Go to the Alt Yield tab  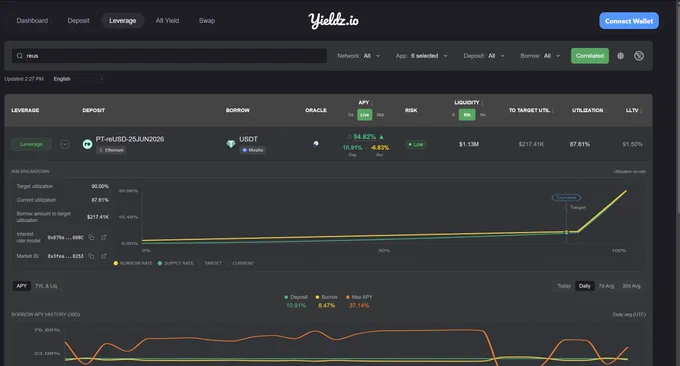click(167, 20)
